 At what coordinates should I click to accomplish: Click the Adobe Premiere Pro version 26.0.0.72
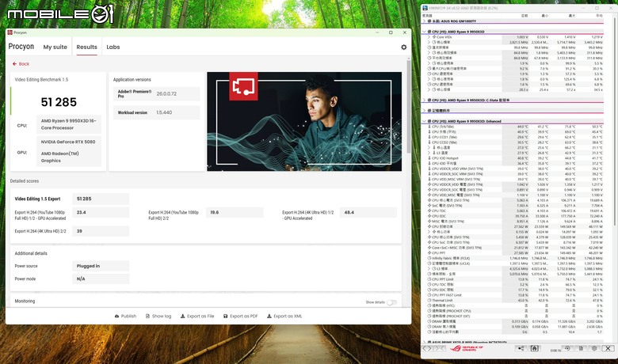pos(166,93)
